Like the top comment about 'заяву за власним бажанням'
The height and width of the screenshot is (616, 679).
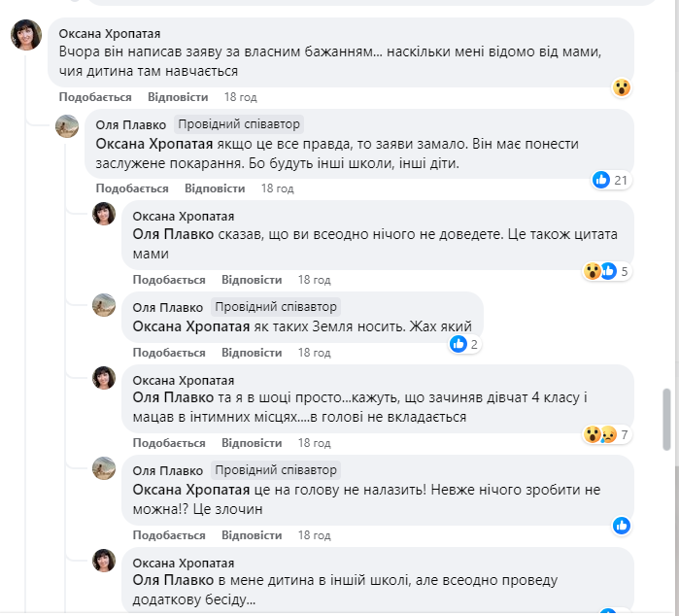95,97
